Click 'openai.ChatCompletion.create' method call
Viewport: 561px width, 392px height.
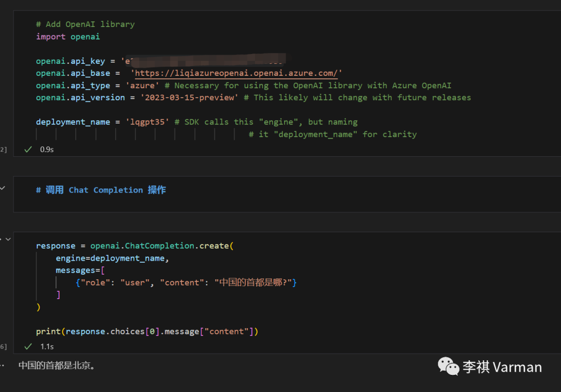coord(160,246)
